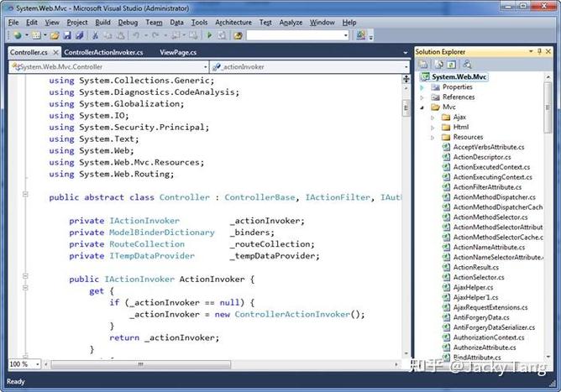Open the Tools menu

(x=199, y=22)
